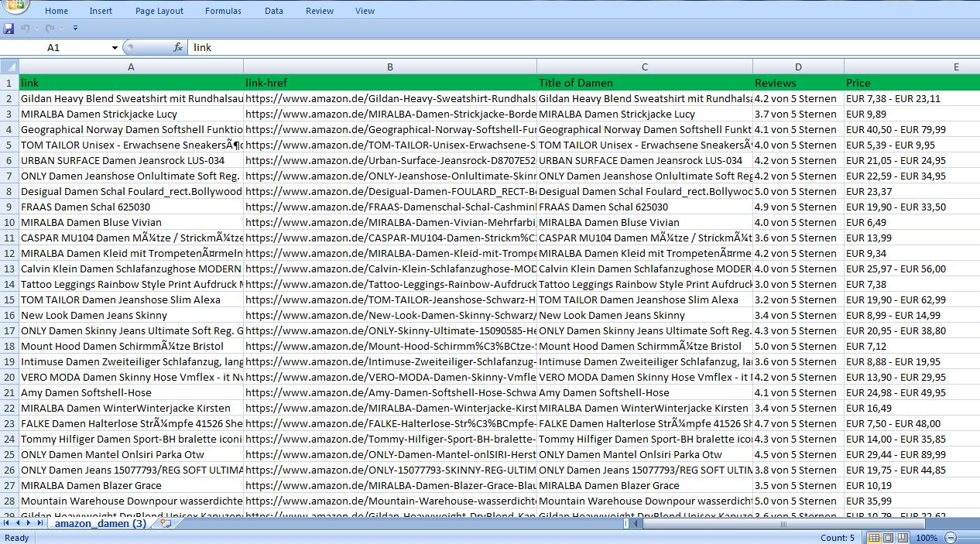The height and width of the screenshot is (544, 980).
Task: Go to previous sheet navigation arrow
Action: (x=18, y=523)
